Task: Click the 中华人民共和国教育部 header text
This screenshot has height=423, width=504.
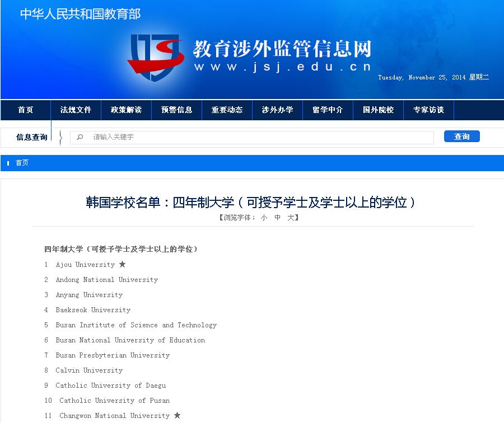Action: coord(80,14)
